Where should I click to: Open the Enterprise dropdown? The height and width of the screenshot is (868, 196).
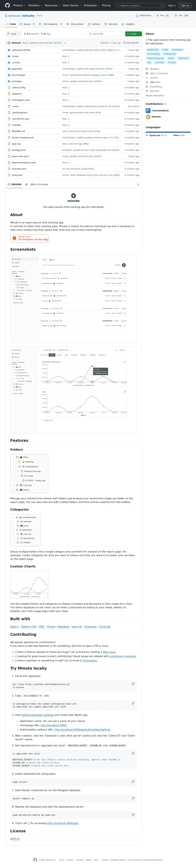(91, 5)
